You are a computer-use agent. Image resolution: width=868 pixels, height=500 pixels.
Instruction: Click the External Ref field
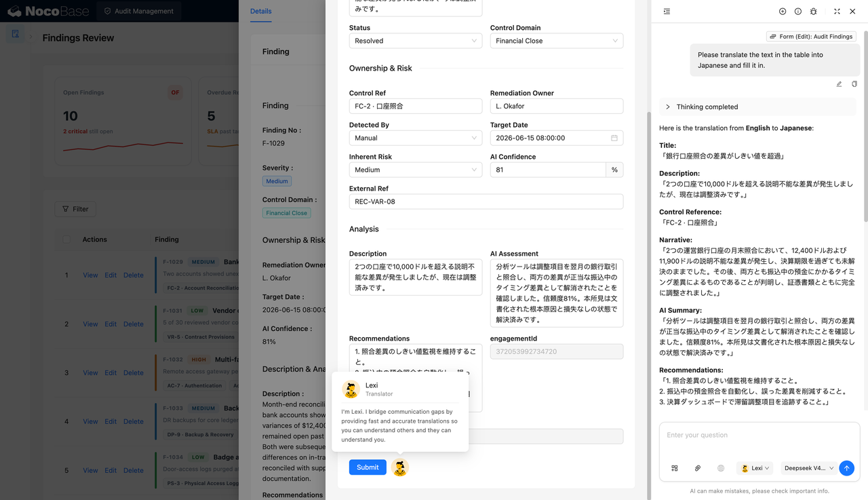486,201
